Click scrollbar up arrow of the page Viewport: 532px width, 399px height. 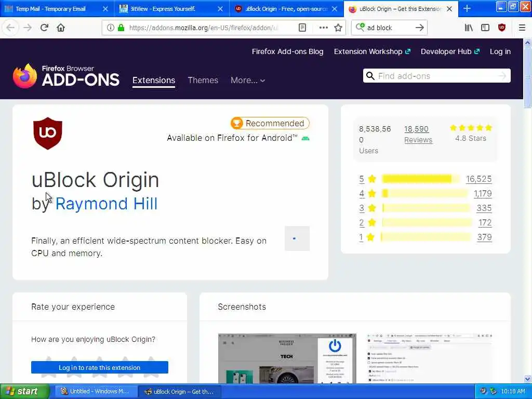pos(527,43)
